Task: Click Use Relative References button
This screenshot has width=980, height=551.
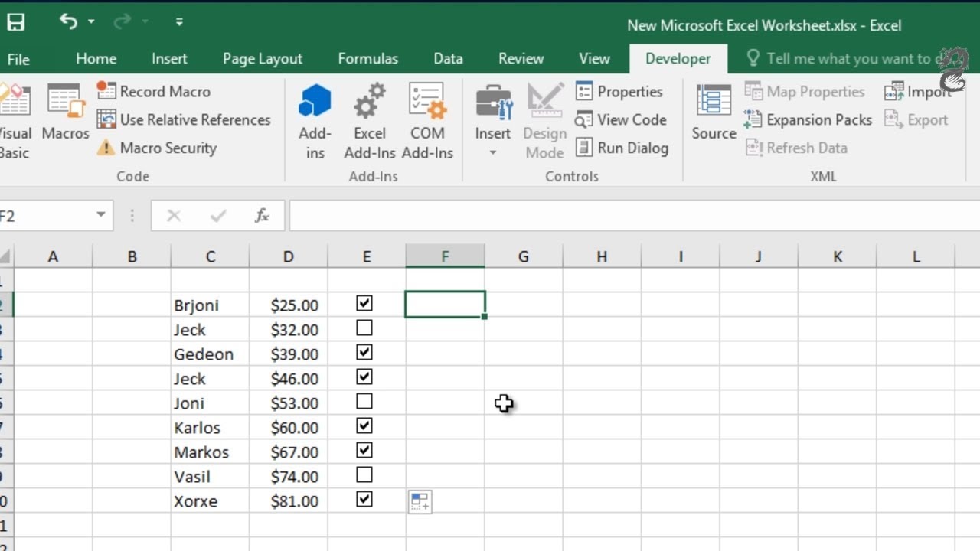Action: click(184, 119)
